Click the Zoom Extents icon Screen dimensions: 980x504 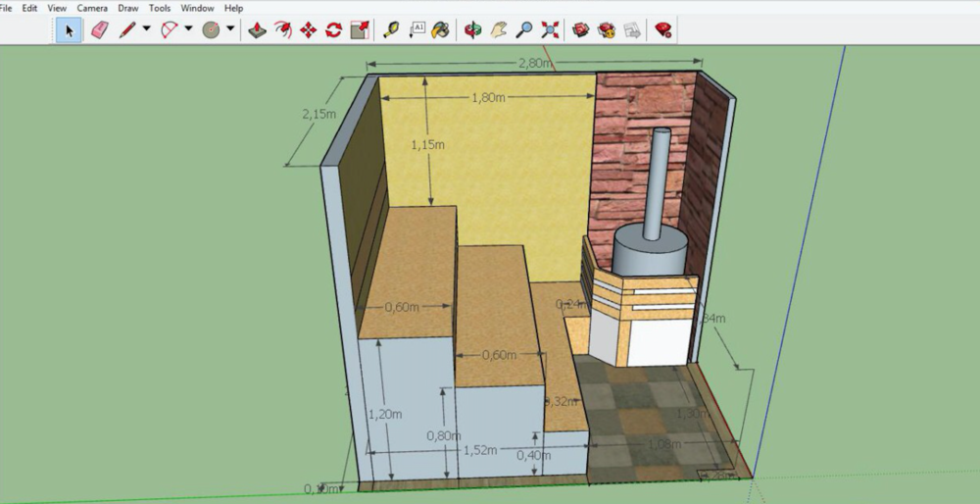point(550,29)
